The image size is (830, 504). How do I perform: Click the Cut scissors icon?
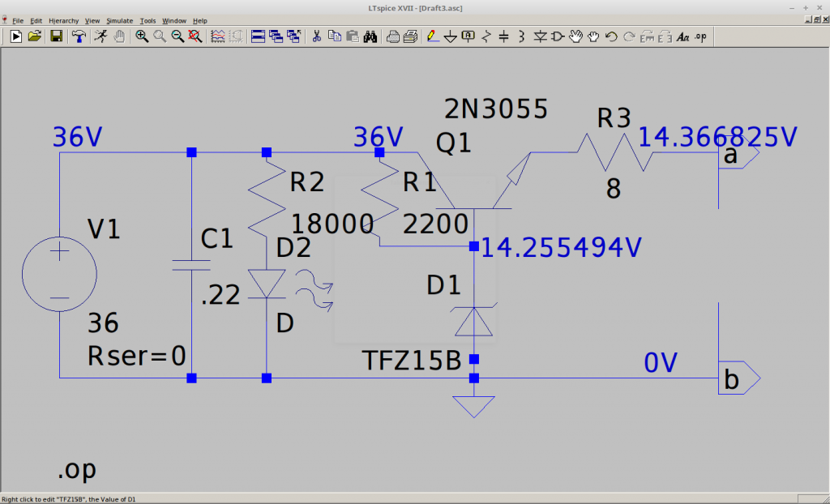coord(317,36)
